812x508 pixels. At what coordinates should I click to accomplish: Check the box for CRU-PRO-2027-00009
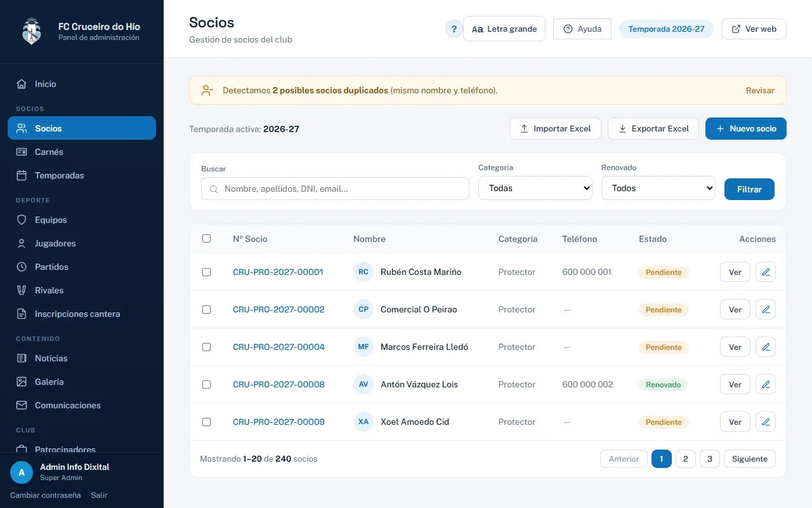[x=206, y=422]
